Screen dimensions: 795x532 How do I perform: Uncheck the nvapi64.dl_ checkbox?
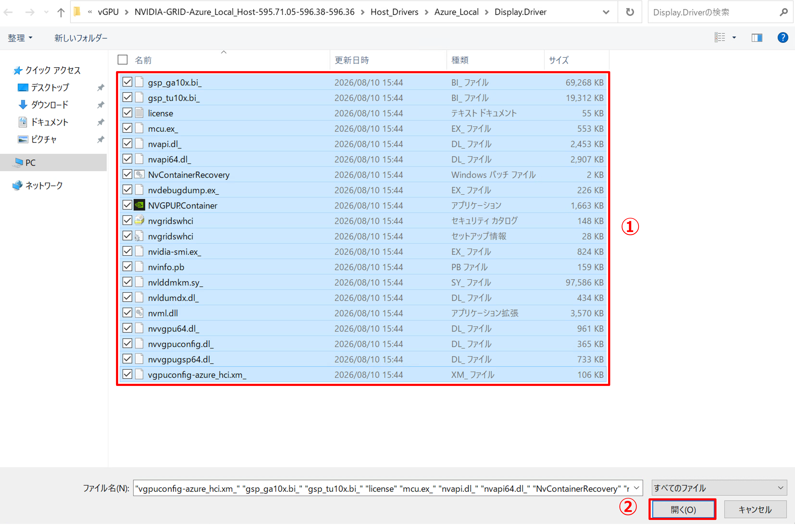127,159
